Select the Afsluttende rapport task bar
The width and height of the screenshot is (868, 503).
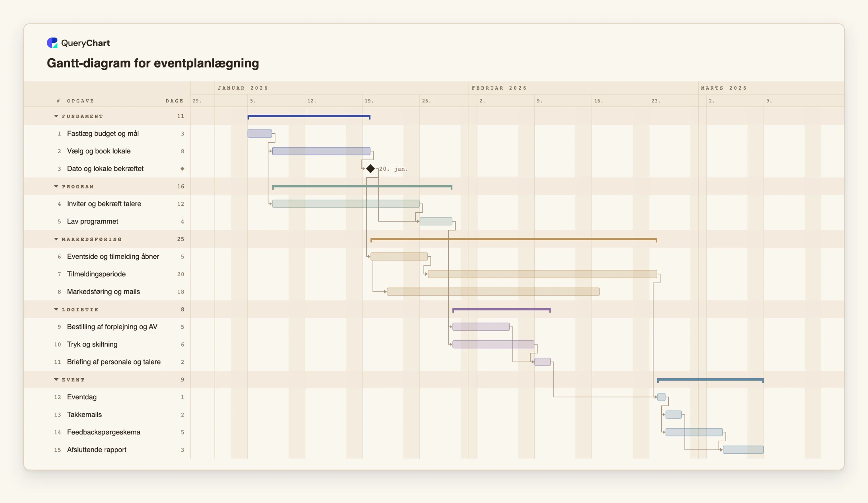[743, 450]
